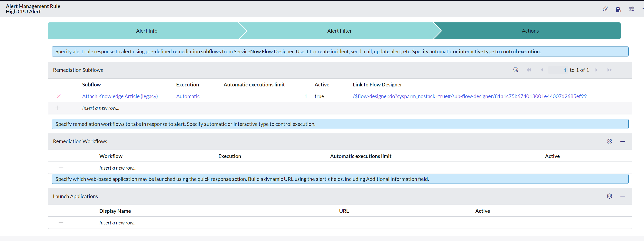644x241 pixels.
Task: Open Remediation Workflows list gear settings
Action: click(609, 141)
